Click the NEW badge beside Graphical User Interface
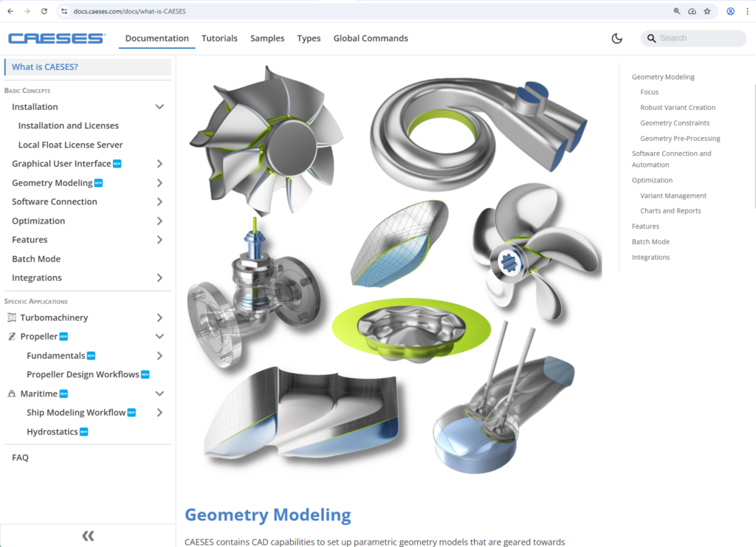Screen dimensions: 756x547 point(117,164)
